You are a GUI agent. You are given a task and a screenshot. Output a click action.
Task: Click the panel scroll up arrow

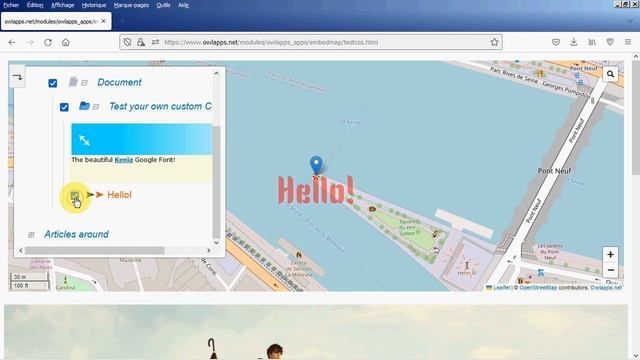[x=216, y=73]
